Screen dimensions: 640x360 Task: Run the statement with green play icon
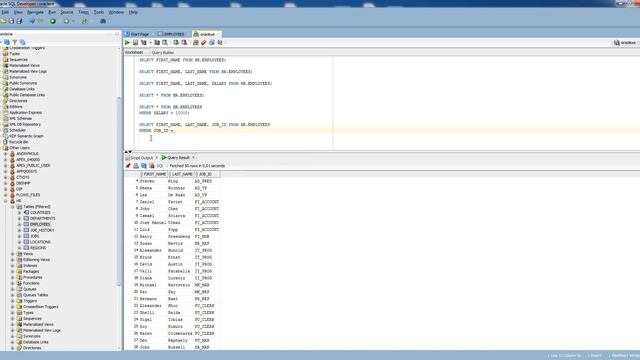(127, 42)
